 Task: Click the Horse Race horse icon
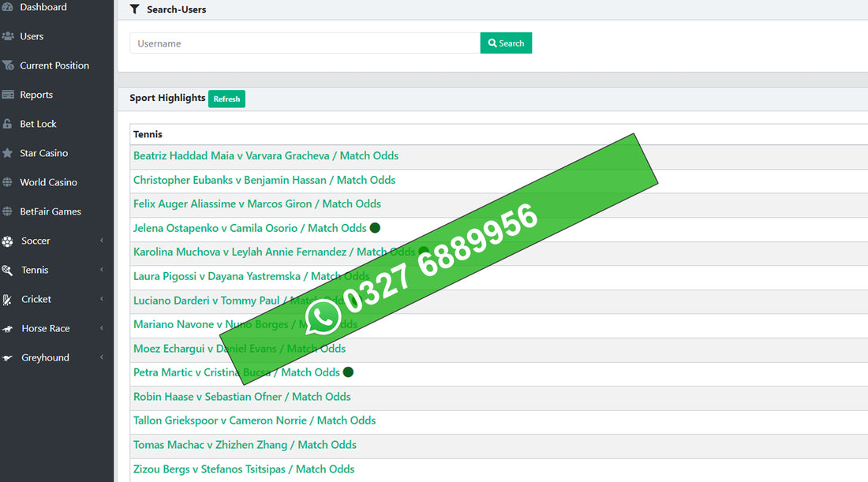tap(8, 329)
